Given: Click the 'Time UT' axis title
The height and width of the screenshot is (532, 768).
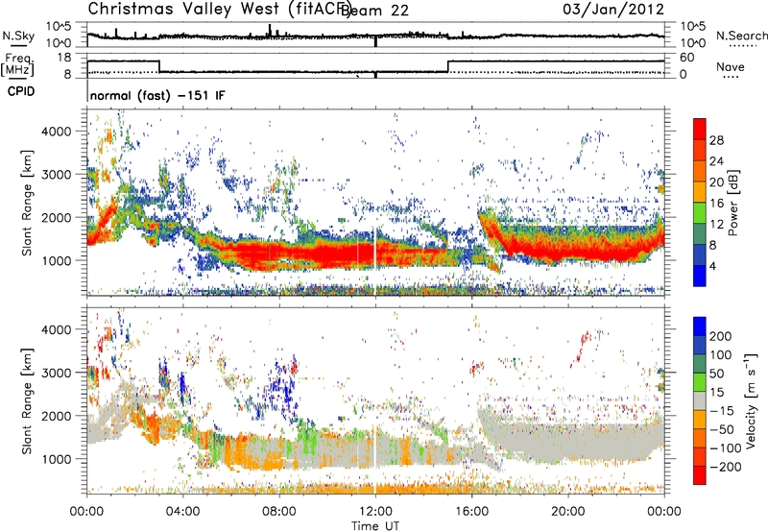Looking at the screenshot, I should tap(375, 526).
